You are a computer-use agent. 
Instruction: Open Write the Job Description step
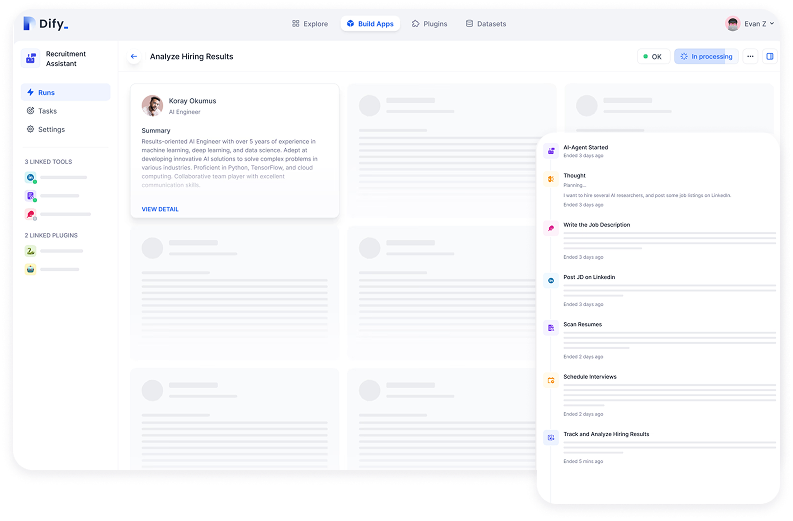597,225
